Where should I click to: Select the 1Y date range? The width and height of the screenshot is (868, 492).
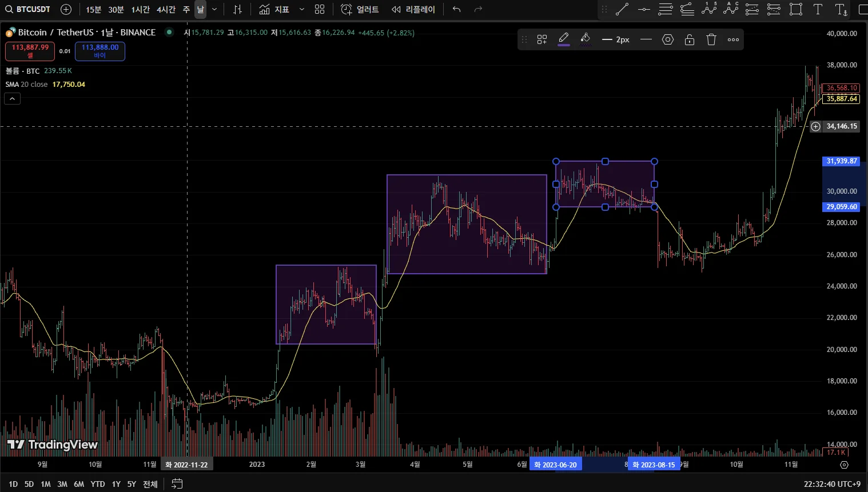click(x=116, y=484)
